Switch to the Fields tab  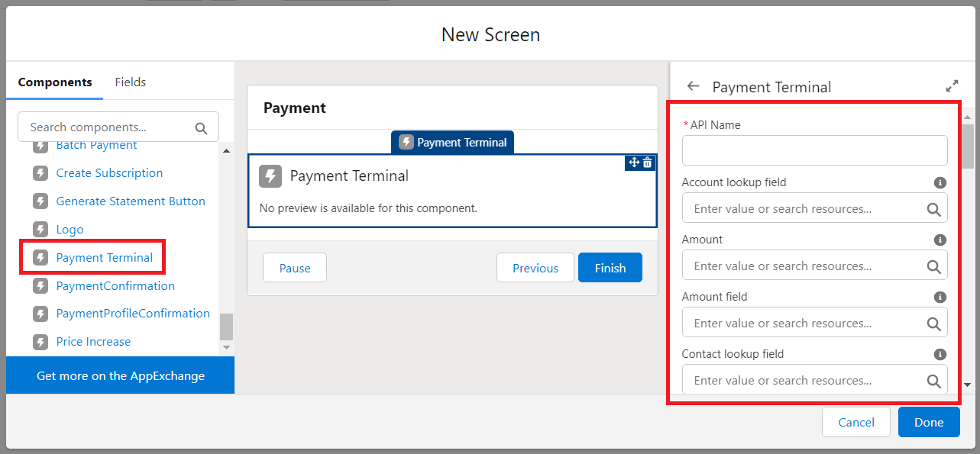pos(131,82)
